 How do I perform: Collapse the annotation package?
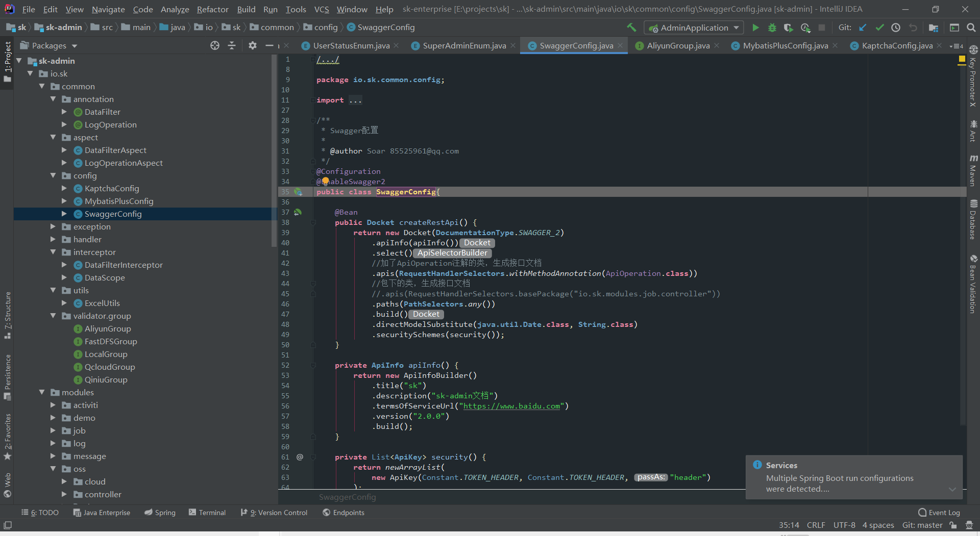pos(53,99)
